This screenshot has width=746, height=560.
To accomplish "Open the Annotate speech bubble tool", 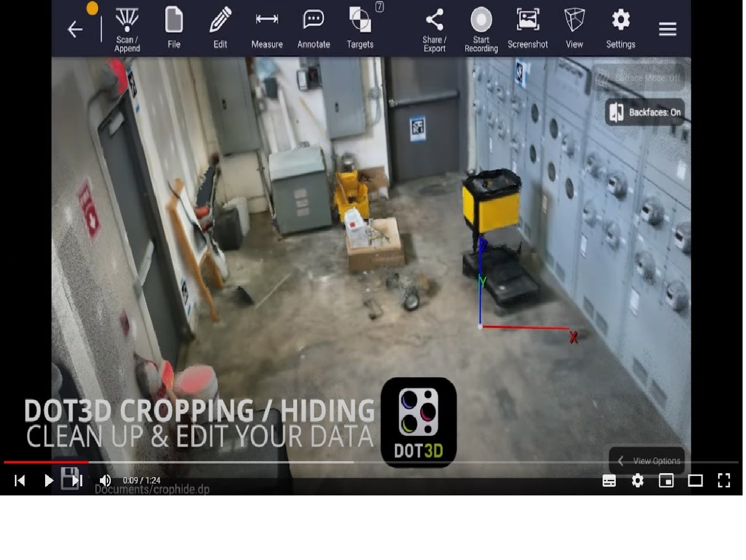I will pos(314,29).
